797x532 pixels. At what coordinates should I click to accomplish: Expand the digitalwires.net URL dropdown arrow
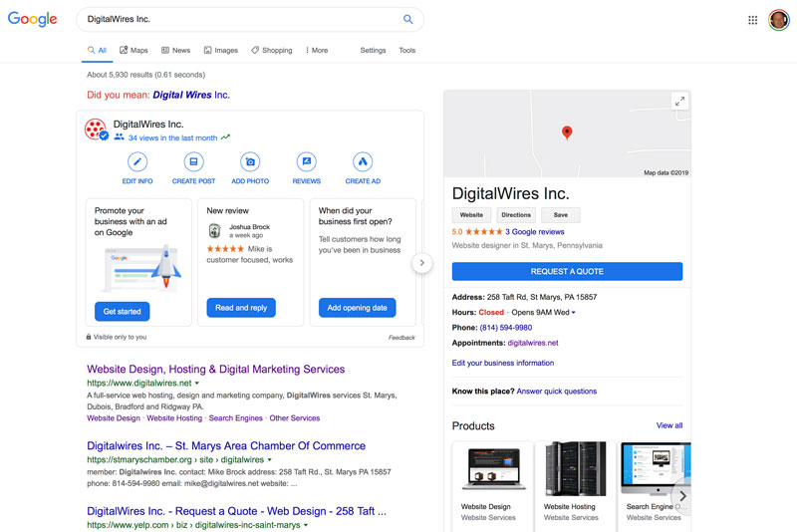(197, 384)
